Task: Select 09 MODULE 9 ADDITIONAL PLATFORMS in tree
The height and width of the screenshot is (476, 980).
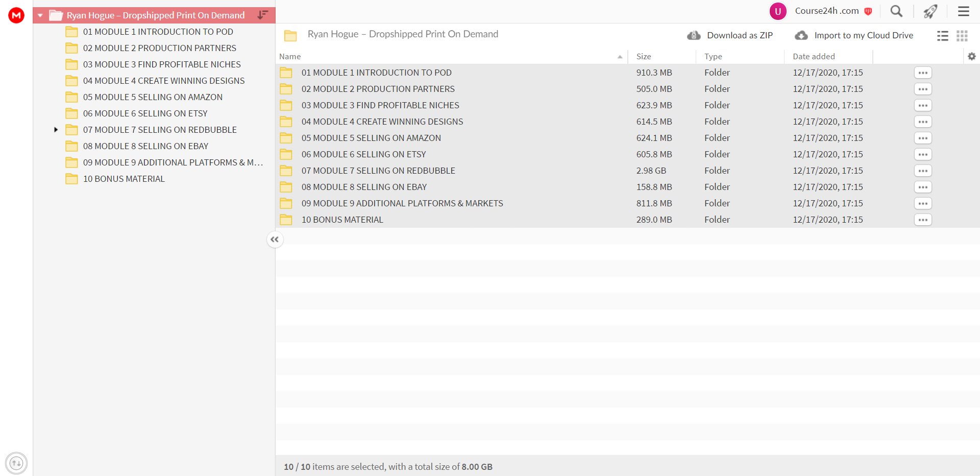Action: pos(173,162)
